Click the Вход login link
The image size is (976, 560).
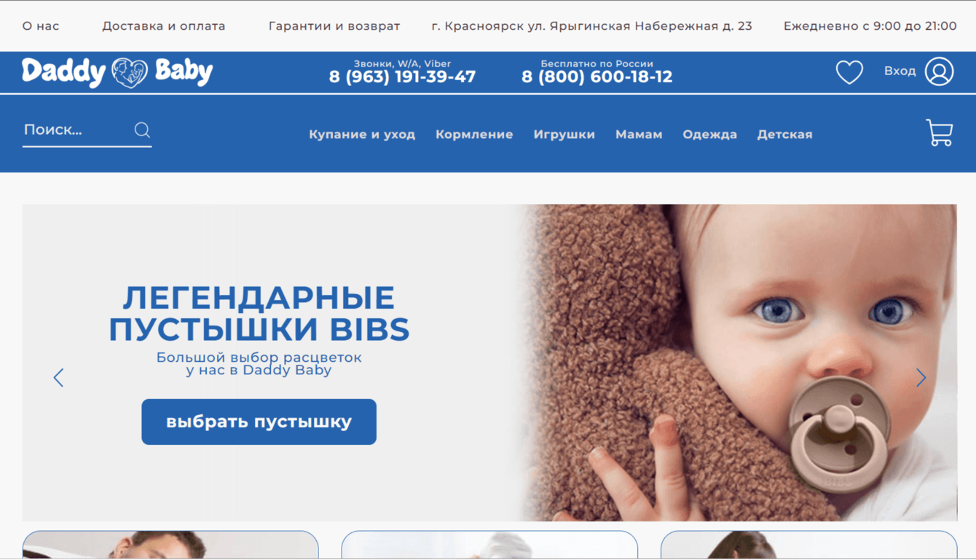coord(900,71)
